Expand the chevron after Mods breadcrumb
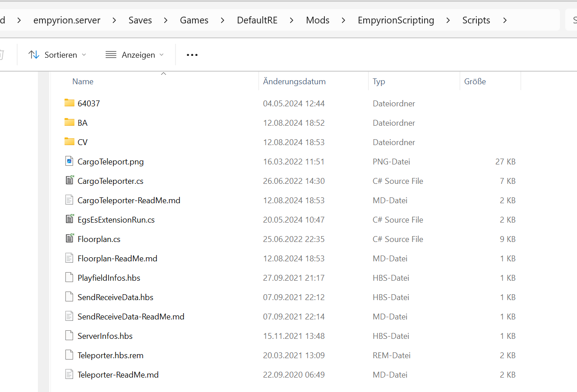Viewport: 577px width, 392px height. tap(343, 20)
